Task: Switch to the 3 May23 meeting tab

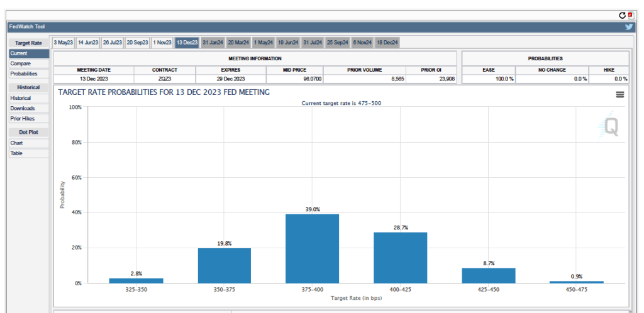Action: 63,43
